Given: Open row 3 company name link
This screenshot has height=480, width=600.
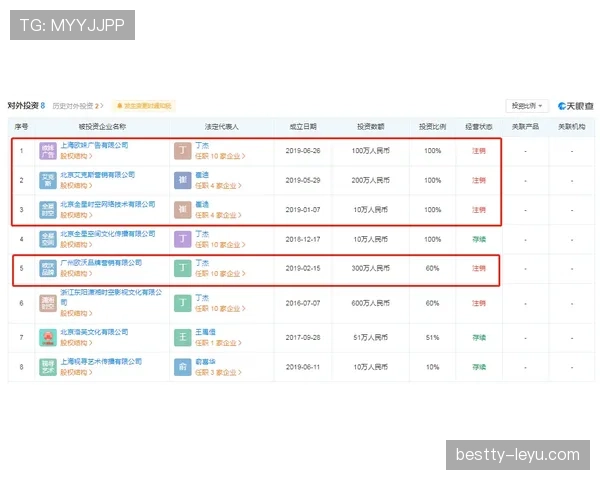Looking at the screenshot, I should 108,204.
